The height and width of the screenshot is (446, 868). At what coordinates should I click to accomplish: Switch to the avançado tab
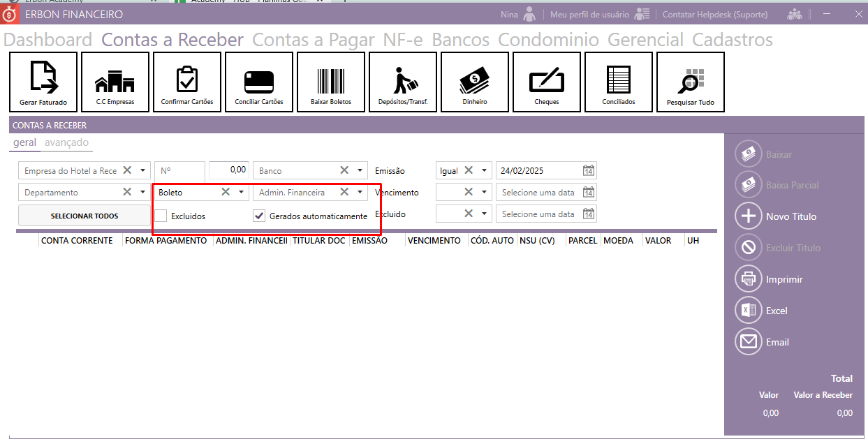coord(66,142)
